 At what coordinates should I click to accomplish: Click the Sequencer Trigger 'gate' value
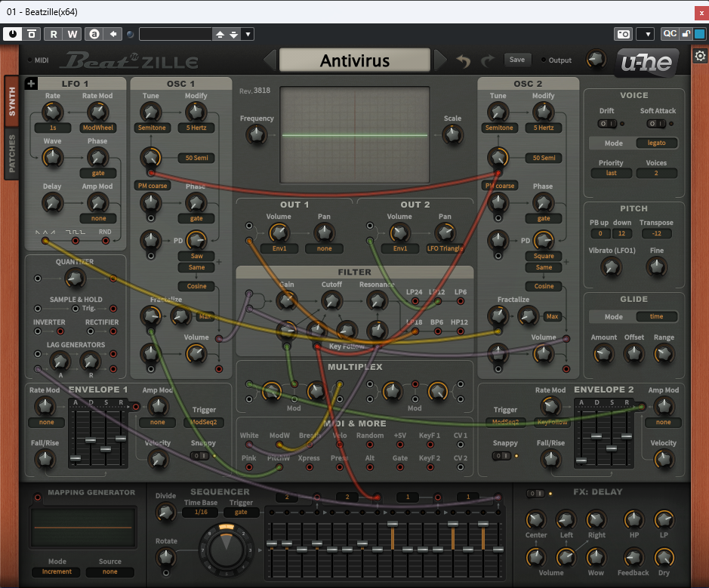(241, 512)
